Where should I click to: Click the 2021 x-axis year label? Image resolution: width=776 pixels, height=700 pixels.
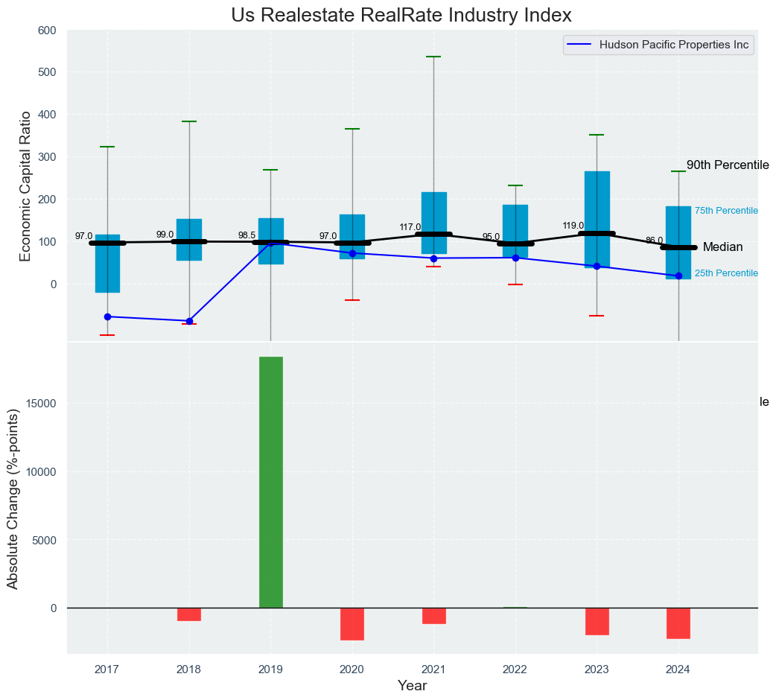coord(433,669)
